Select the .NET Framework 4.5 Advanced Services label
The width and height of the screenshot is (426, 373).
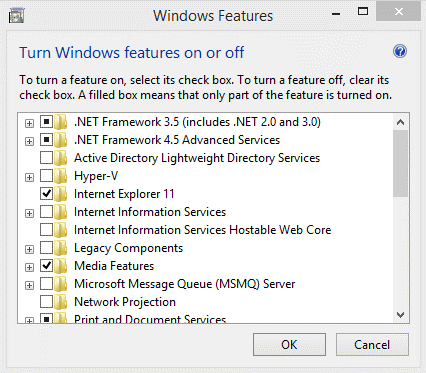click(177, 140)
